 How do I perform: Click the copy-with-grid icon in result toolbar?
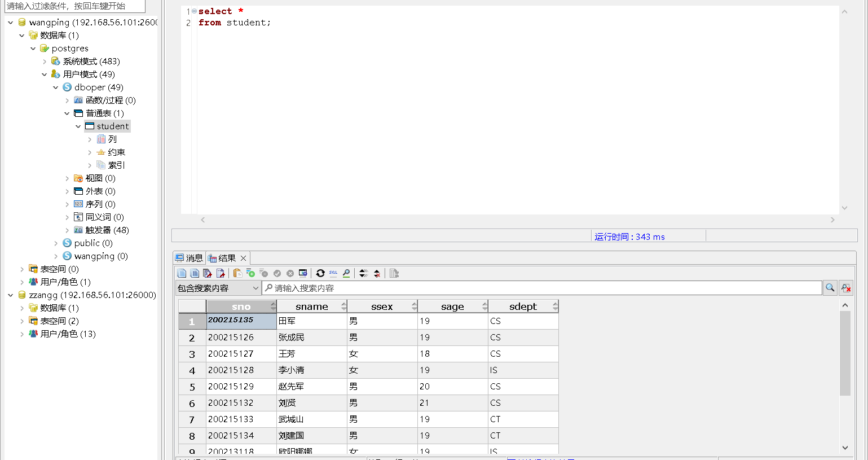click(195, 273)
